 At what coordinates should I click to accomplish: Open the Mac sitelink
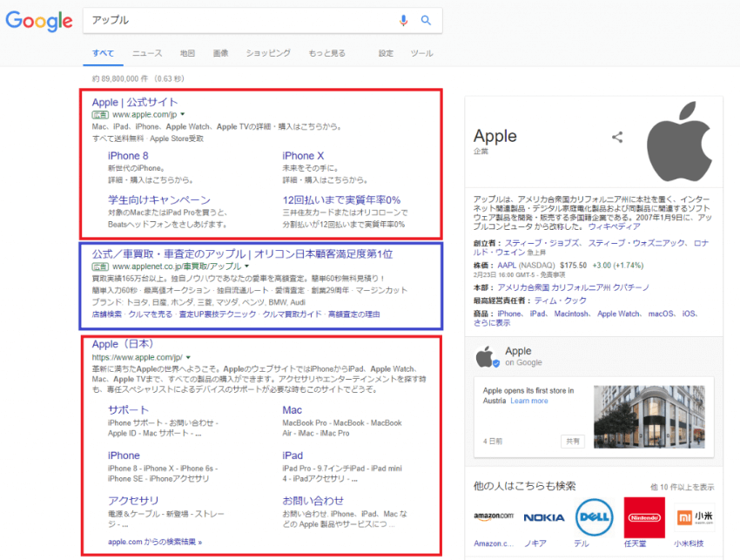click(x=293, y=410)
